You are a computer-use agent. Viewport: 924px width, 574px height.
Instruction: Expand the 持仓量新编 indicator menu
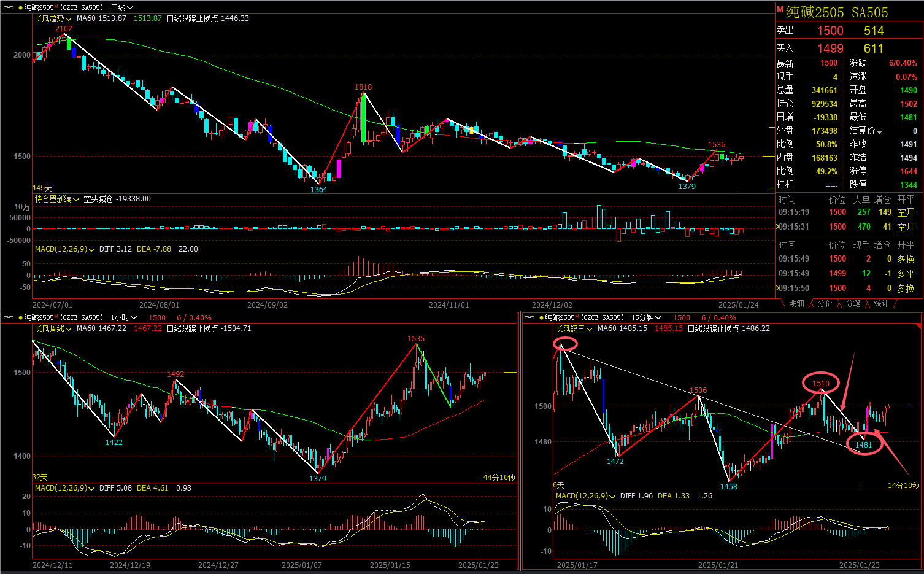click(x=56, y=200)
